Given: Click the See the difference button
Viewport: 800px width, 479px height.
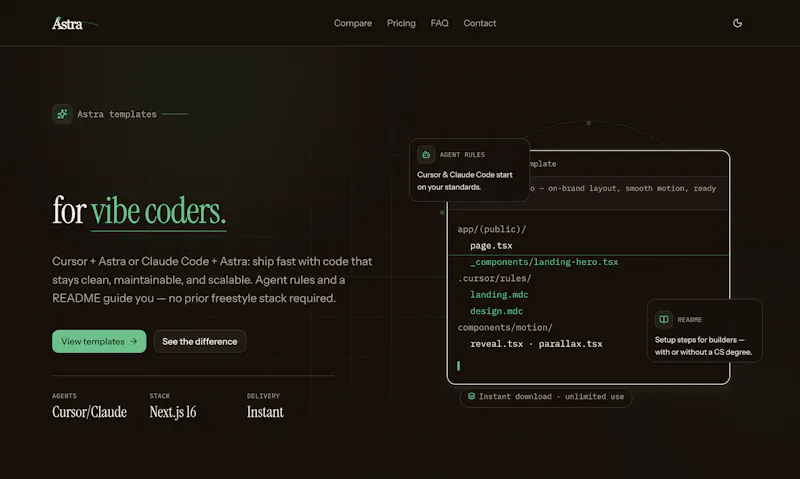Looking at the screenshot, I should (x=199, y=341).
